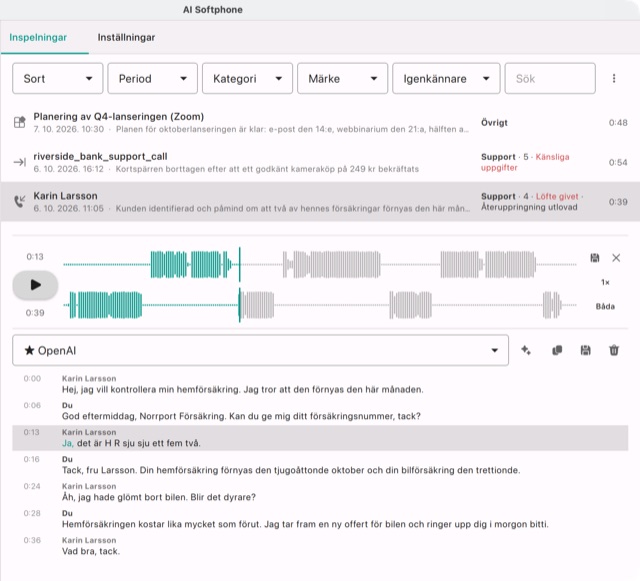Select the Karin Larsson recording row
Screen dimensions: 640x581
coord(320,202)
